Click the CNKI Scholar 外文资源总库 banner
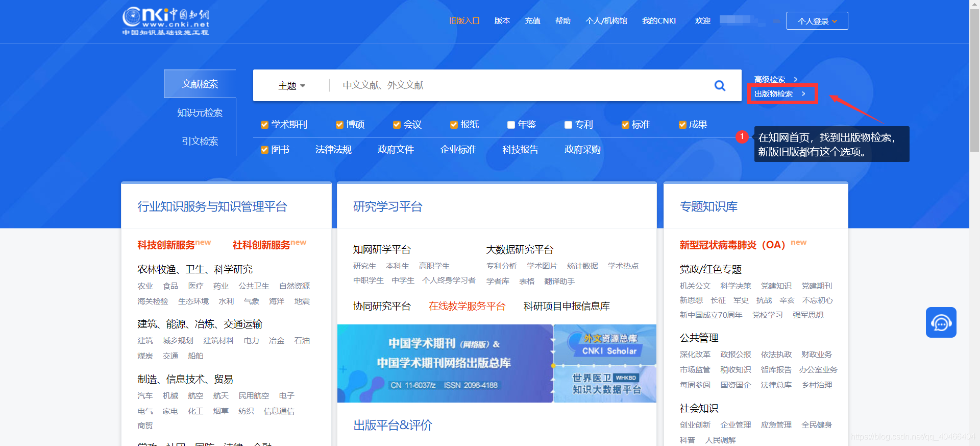This screenshot has height=446, width=980. [605, 345]
